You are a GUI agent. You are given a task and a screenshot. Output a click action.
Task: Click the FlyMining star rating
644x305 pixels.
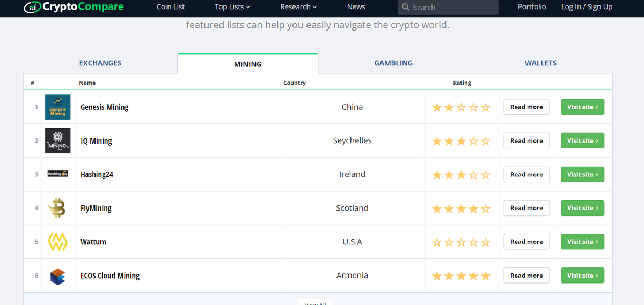pos(462,209)
